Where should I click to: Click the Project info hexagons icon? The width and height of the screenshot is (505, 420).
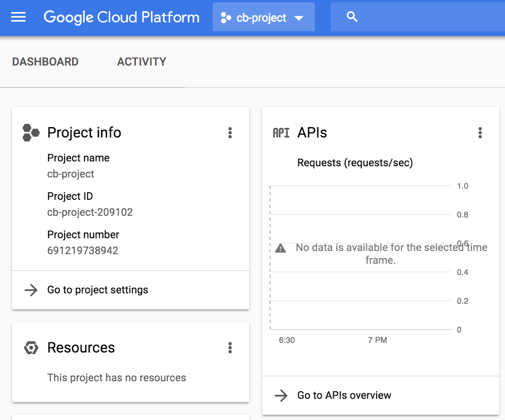(31, 133)
